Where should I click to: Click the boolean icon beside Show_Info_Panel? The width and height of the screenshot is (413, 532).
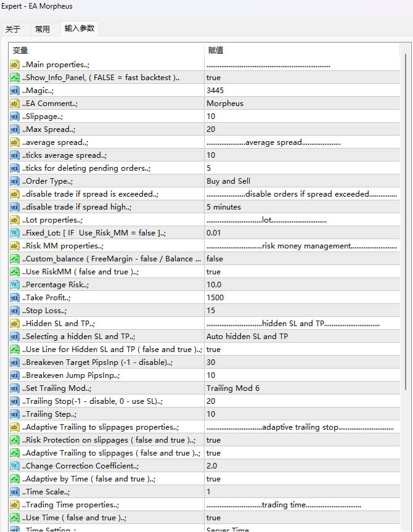[x=15, y=78]
